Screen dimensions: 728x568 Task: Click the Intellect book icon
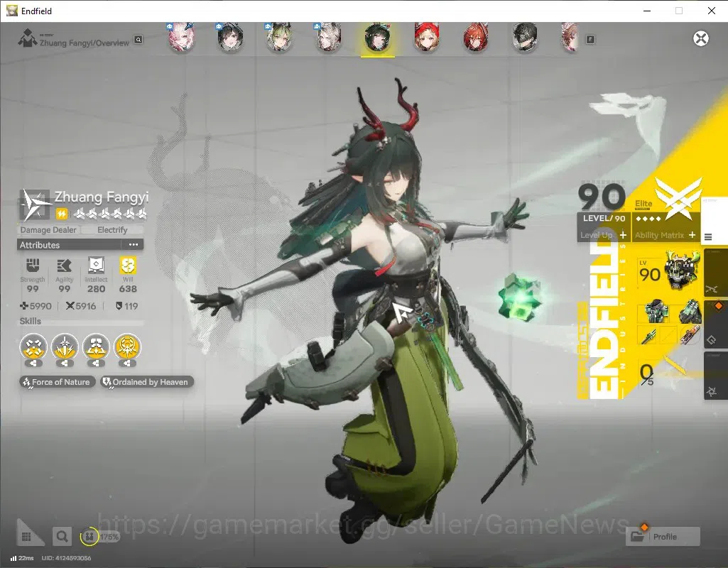[96, 266]
